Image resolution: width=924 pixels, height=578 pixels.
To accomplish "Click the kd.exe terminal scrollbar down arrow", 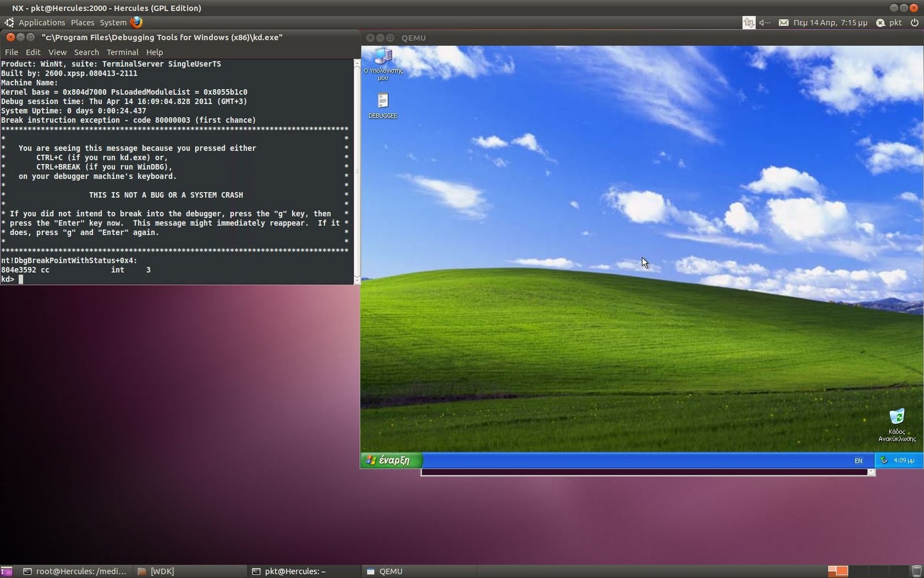I will pos(357,280).
